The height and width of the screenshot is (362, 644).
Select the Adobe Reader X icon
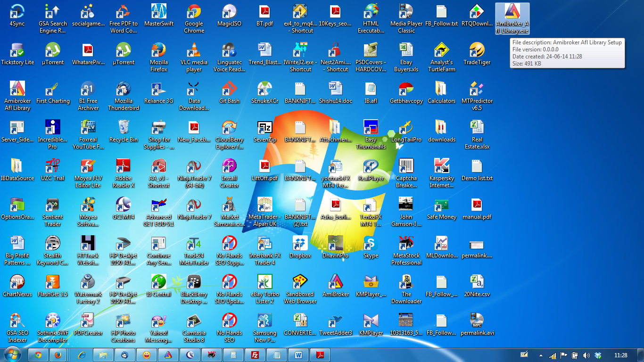pyautogui.click(x=124, y=173)
